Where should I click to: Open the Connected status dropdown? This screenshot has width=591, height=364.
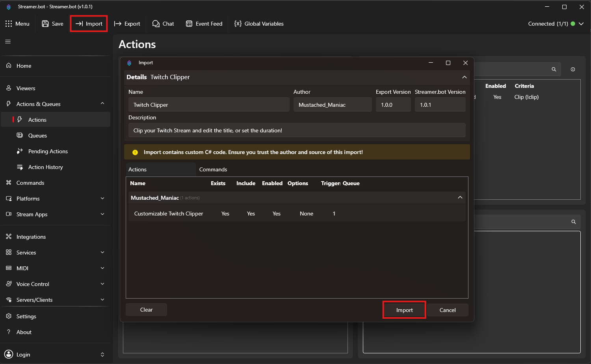pyautogui.click(x=582, y=24)
